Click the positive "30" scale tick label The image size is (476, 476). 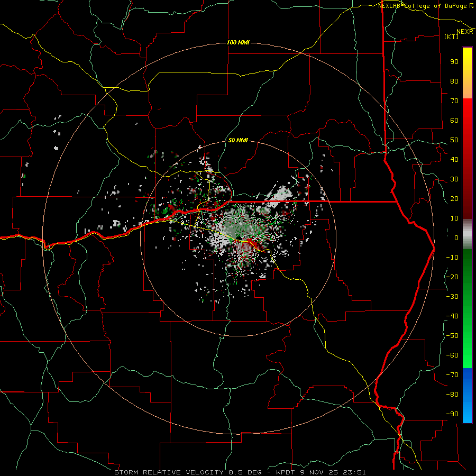pyautogui.click(x=454, y=179)
